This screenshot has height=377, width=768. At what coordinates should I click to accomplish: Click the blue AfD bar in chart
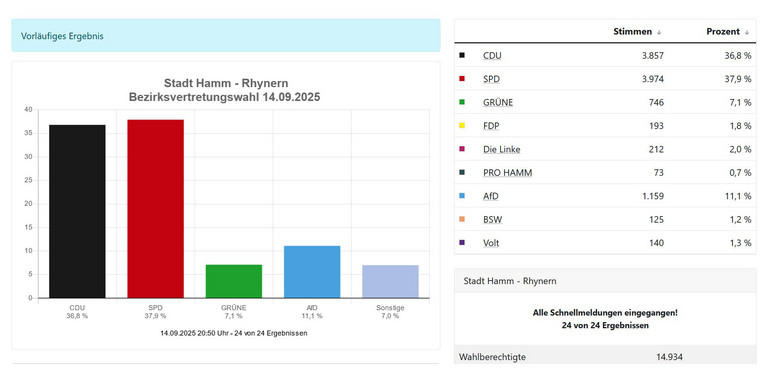[312, 272]
